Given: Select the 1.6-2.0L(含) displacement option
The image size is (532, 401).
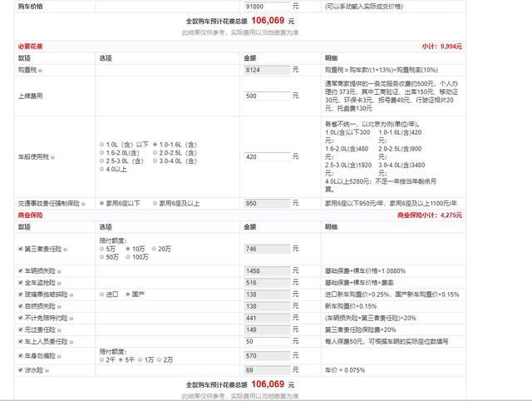Looking at the screenshot, I should point(101,152).
